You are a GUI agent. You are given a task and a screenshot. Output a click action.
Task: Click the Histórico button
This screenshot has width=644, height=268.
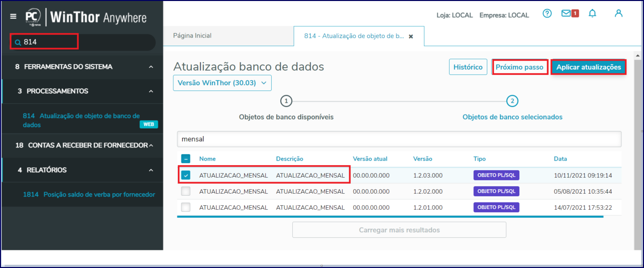click(x=468, y=67)
